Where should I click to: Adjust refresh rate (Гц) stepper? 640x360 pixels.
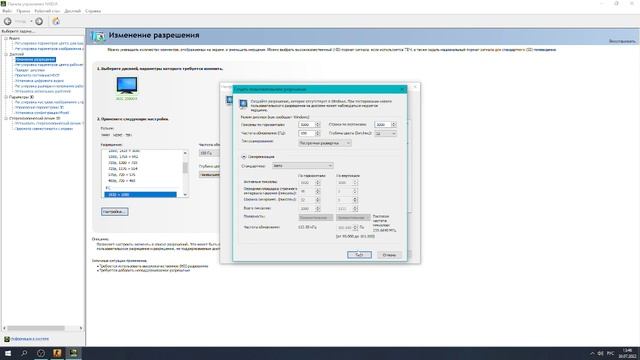[318, 133]
